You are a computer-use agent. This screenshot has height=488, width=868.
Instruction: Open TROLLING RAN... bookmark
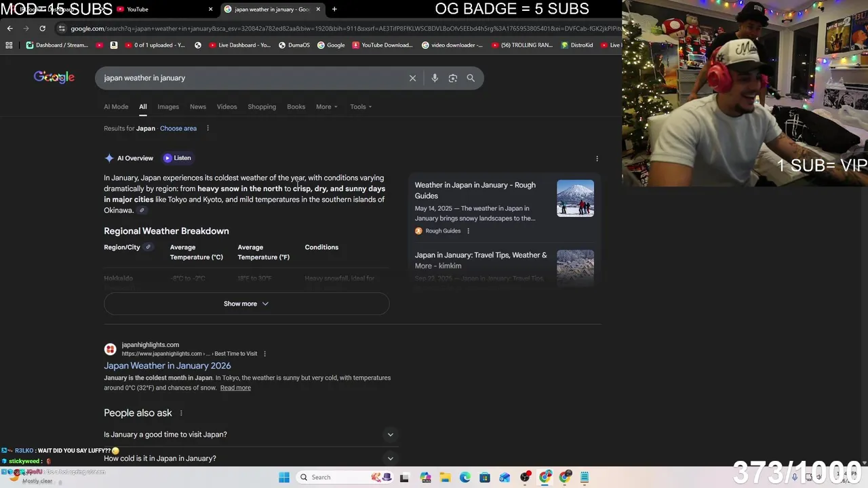point(522,45)
